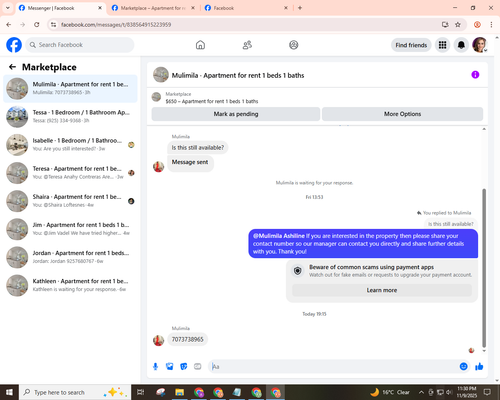
Task: Send a thumbs-up like
Action: click(x=479, y=367)
